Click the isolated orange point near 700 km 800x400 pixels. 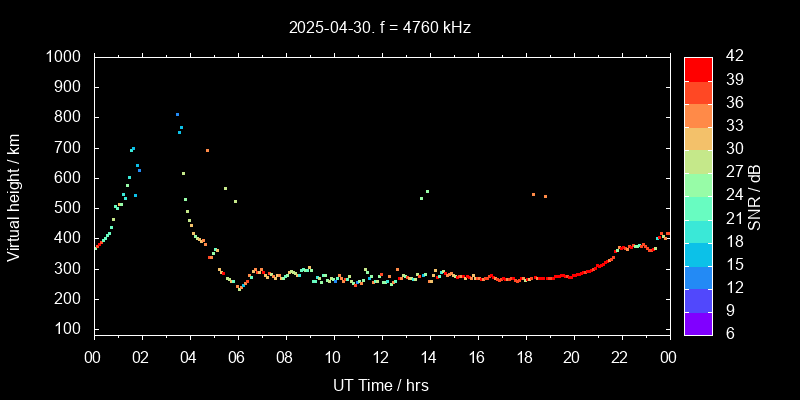(207, 150)
